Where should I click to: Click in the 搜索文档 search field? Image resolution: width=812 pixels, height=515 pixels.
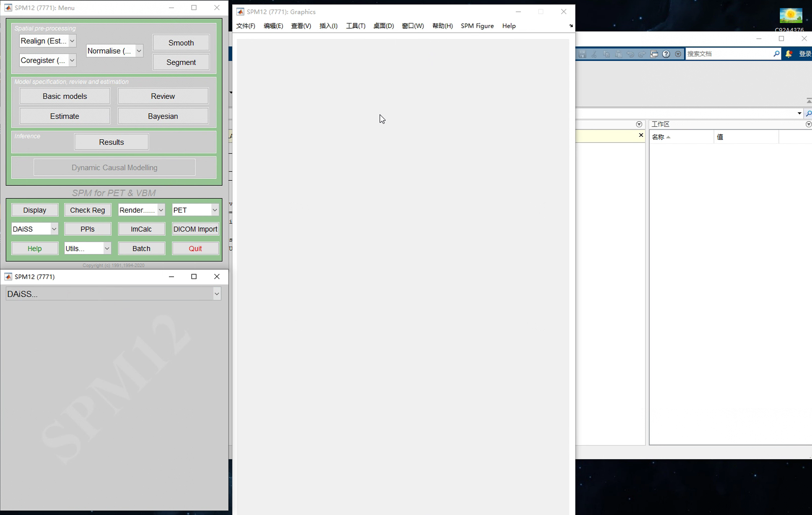point(729,54)
